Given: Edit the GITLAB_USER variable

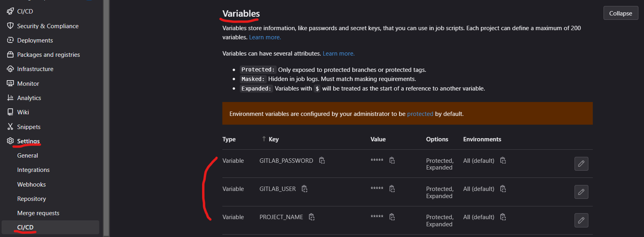Looking at the screenshot, I should click(x=581, y=192).
